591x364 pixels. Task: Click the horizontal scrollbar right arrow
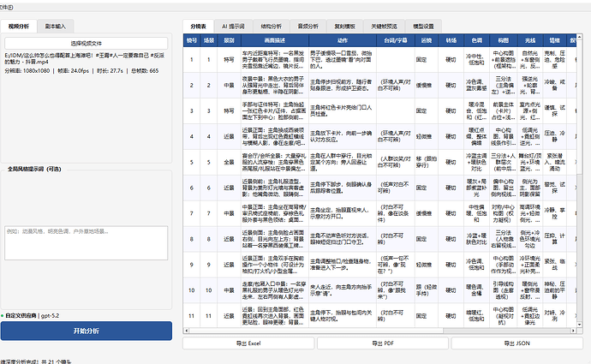click(573, 331)
